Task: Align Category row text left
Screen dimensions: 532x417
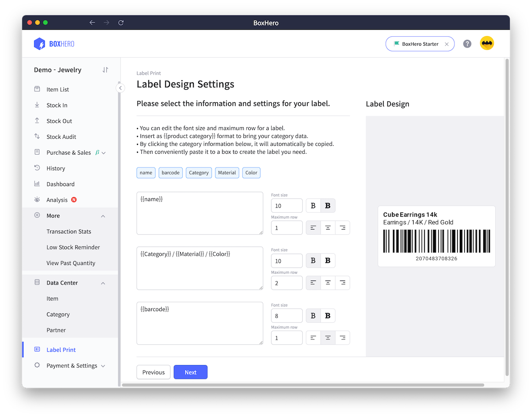Action: (313, 283)
